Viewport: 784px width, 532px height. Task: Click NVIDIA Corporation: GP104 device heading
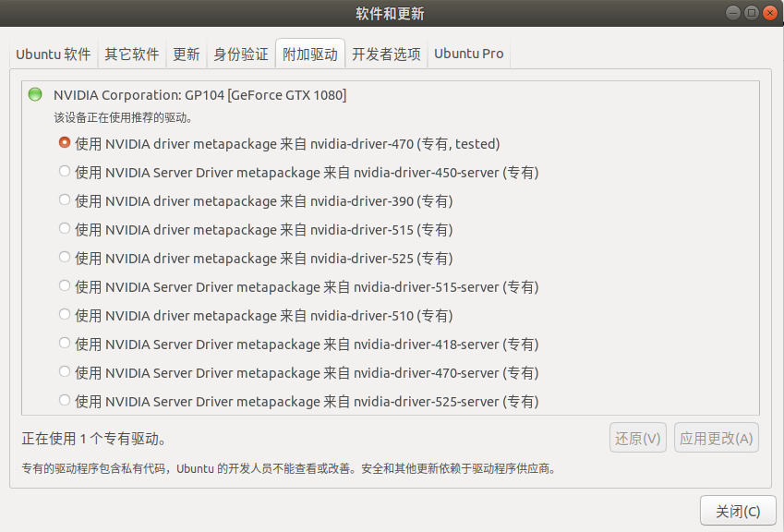200,95
